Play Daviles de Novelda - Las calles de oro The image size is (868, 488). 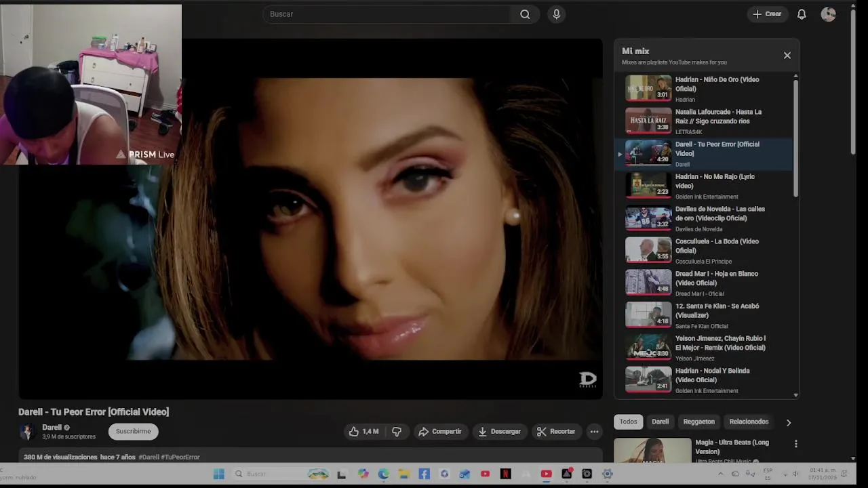click(705, 219)
